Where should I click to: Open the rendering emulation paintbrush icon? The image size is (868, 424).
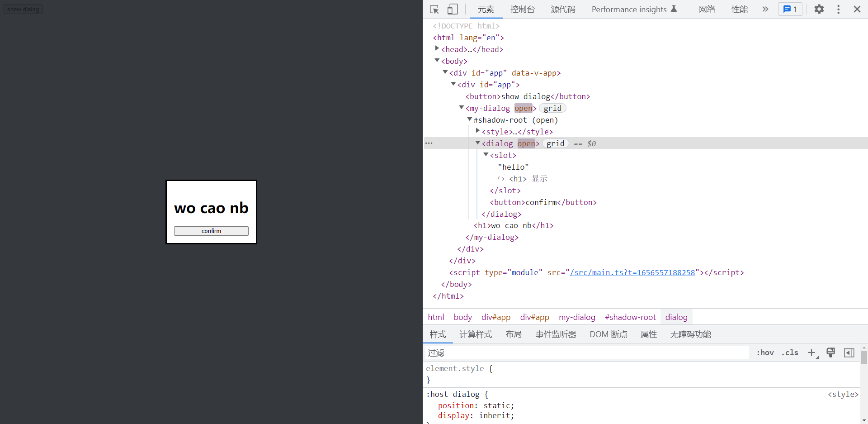click(830, 353)
